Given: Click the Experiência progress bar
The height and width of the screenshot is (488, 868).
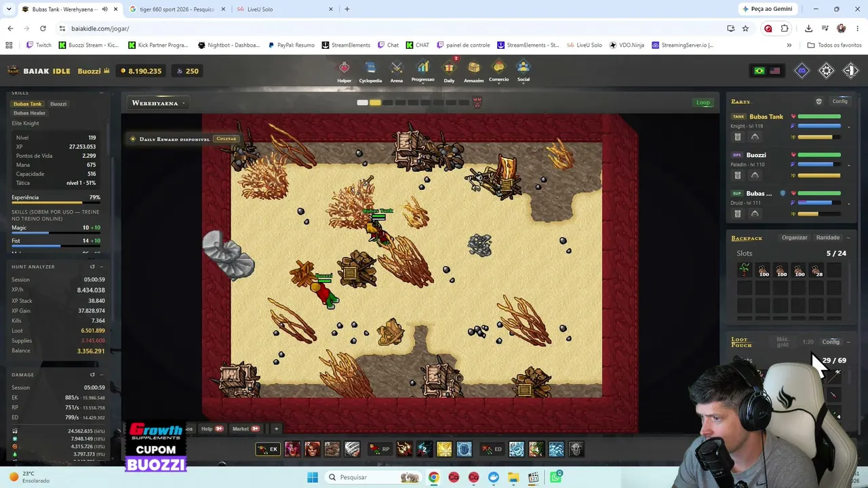Looking at the screenshot, I should tap(56, 203).
